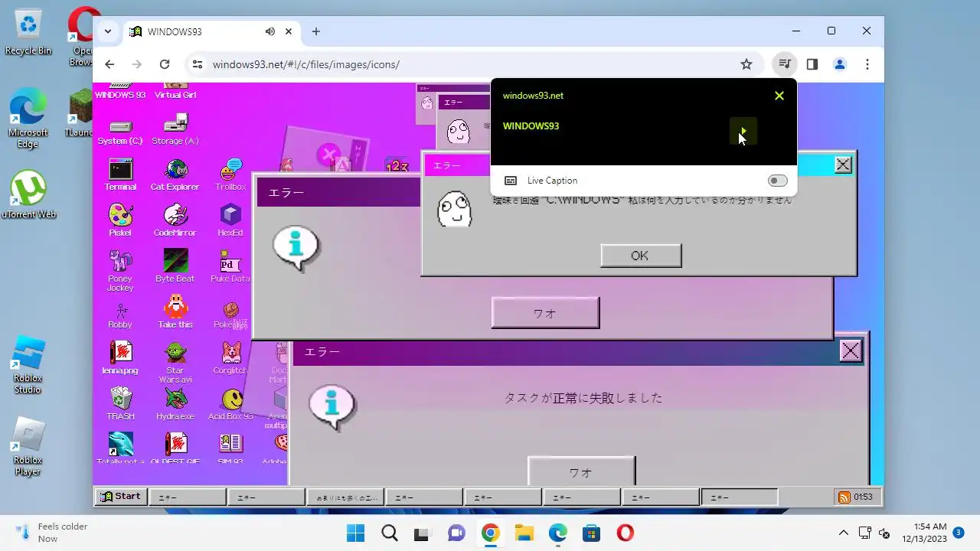Select the あまりにも多くの... taskbar window button
The image size is (980, 551).
(345, 497)
